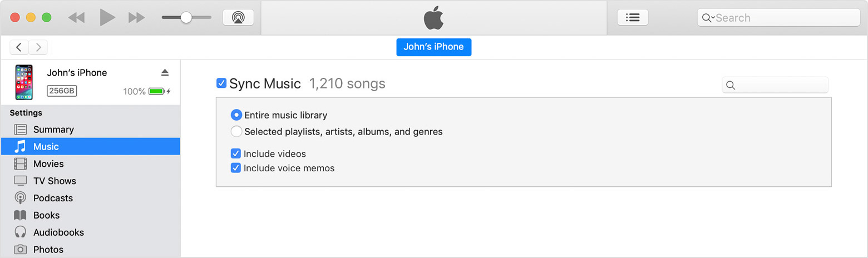Select Entire music library option
This screenshot has width=868, height=258.
click(x=236, y=115)
